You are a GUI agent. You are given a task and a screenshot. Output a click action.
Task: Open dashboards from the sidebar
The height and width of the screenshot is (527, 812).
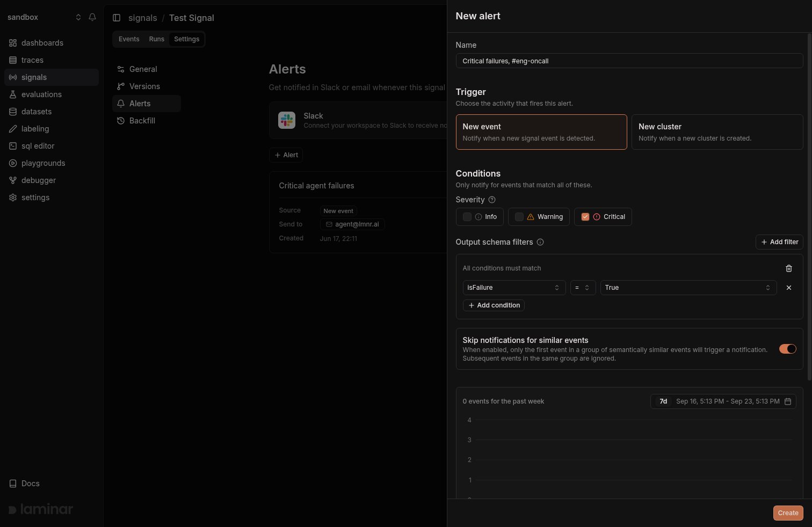(51, 43)
